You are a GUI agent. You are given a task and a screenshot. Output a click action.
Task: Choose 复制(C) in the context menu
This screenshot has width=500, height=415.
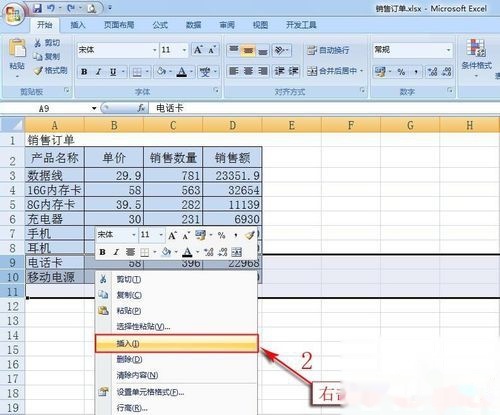coord(177,295)
